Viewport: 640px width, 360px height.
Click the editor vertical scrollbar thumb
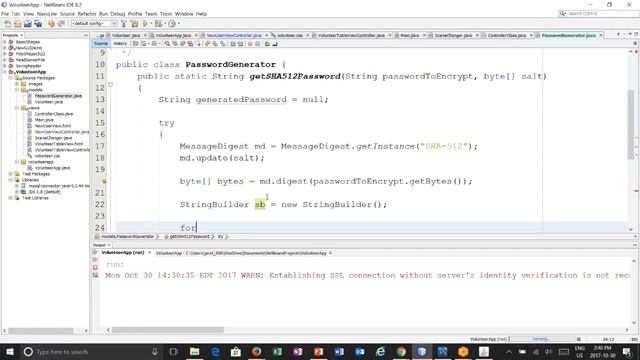(631, 124)
